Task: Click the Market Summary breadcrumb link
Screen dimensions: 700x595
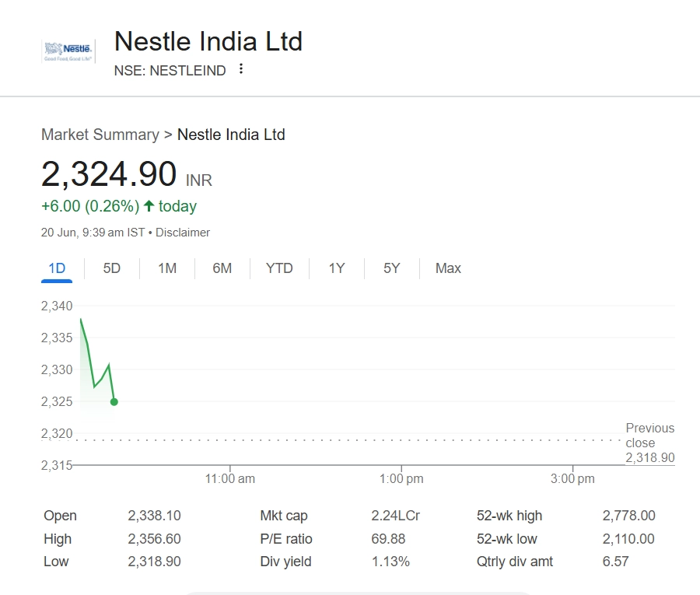Action: 100,135
